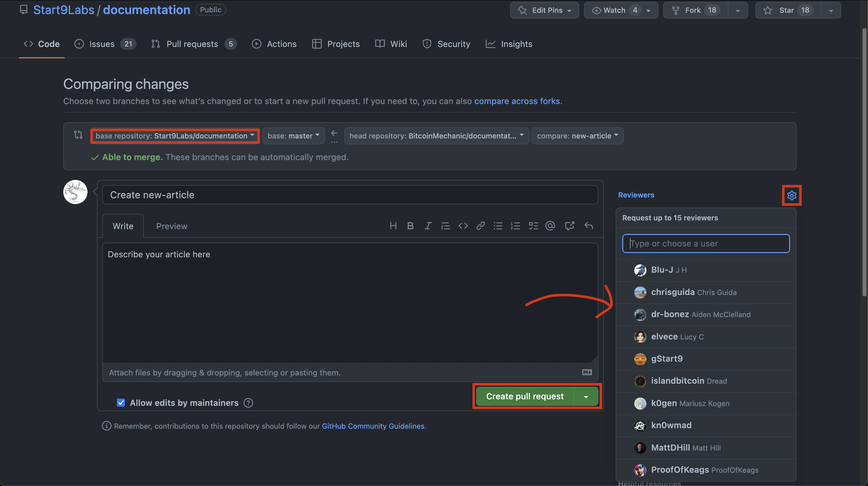Open the compare across forks link

point(517,101)
